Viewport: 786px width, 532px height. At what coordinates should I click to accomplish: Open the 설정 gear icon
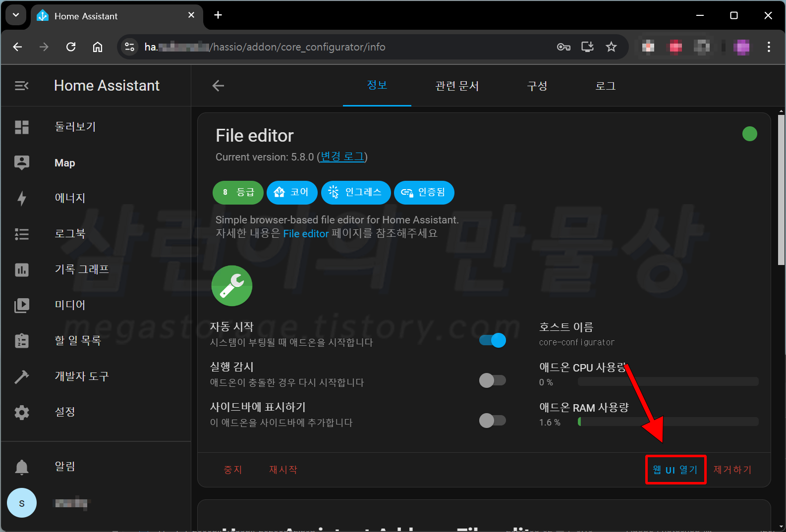tap(22, 413)
